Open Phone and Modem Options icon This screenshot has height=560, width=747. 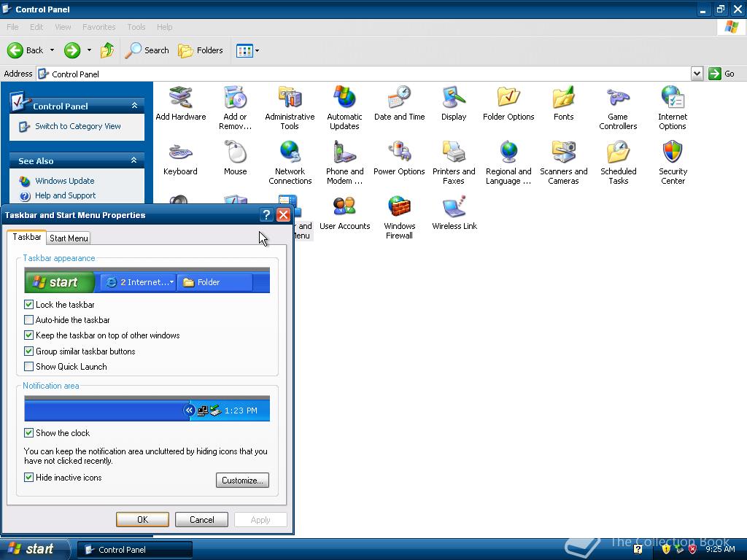(344, 163)
